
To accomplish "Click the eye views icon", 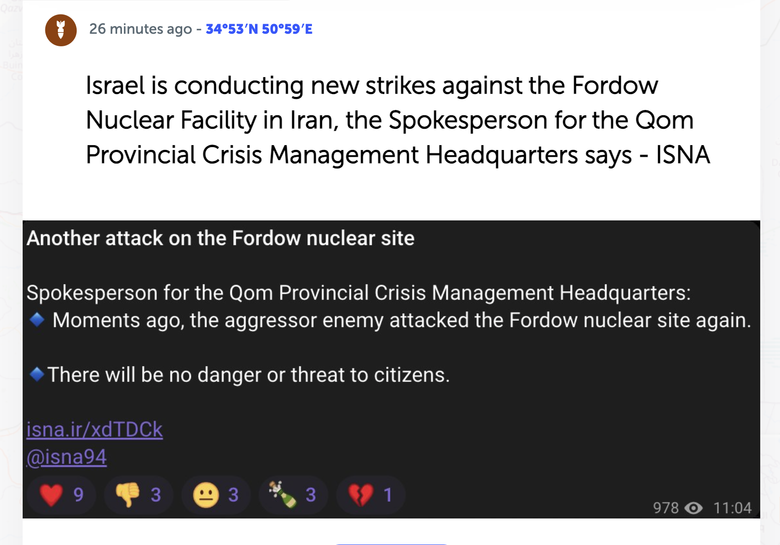I will tap(693, 508).
